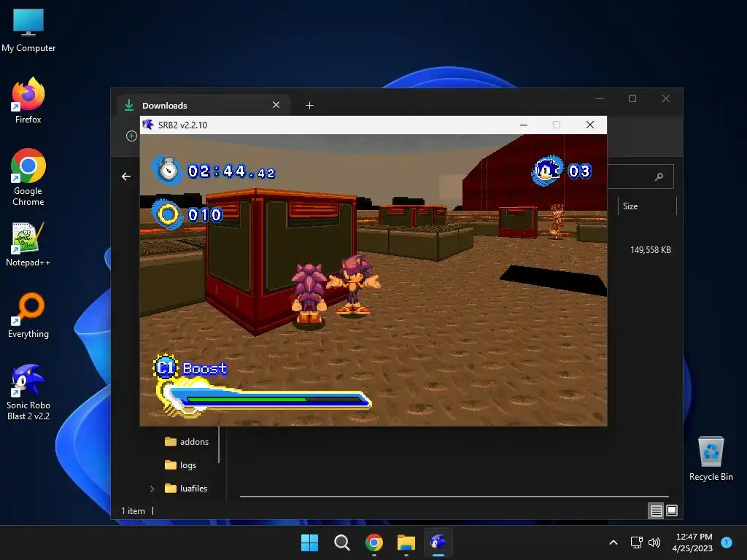Click the Sonic lives icon in game HUD

(x=547, y=170)
